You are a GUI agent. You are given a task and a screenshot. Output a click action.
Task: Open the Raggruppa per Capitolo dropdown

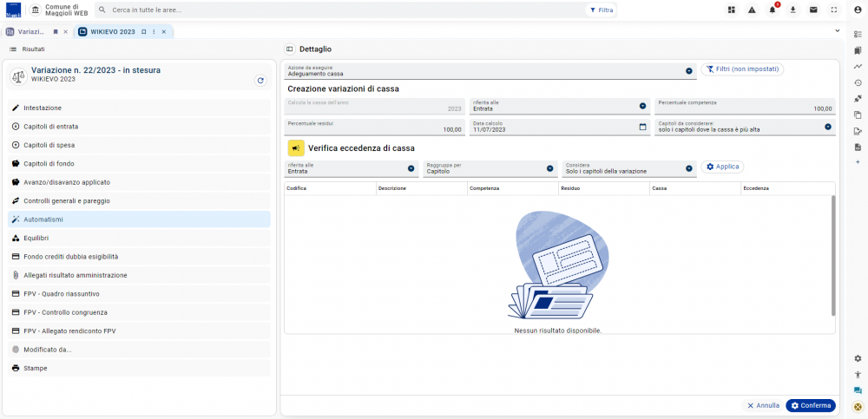[x=549, y=169]
